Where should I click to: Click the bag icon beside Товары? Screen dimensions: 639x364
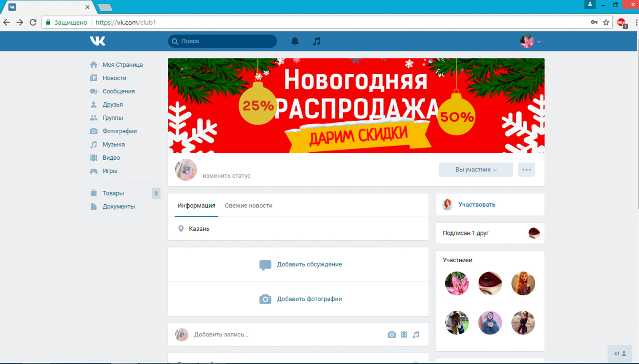tap(93, 193)
